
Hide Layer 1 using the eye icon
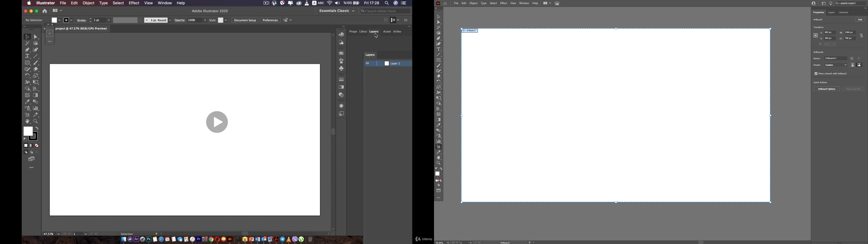[x=368, y=63]
